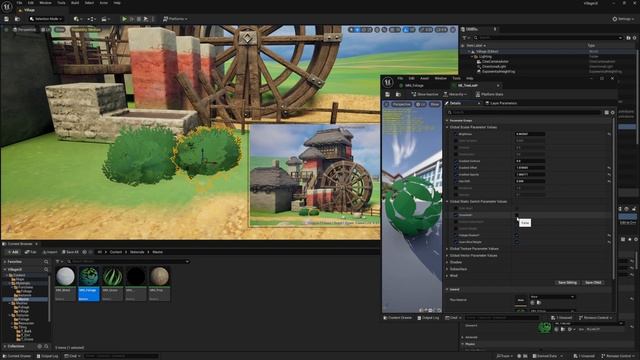640x360 pixels.
Task: Open the File menu of the main editor
Action: pos(19,3)
